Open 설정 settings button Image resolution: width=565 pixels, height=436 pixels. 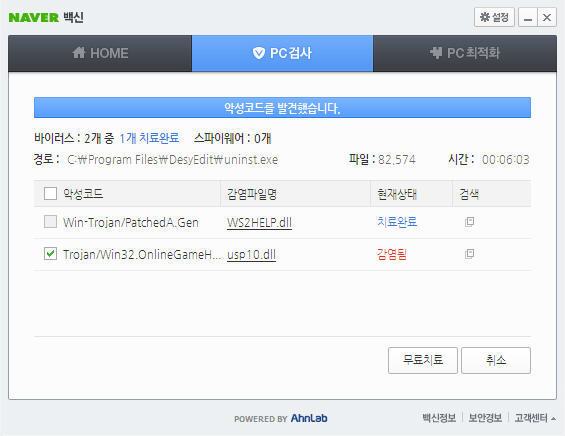click(494, 17)
